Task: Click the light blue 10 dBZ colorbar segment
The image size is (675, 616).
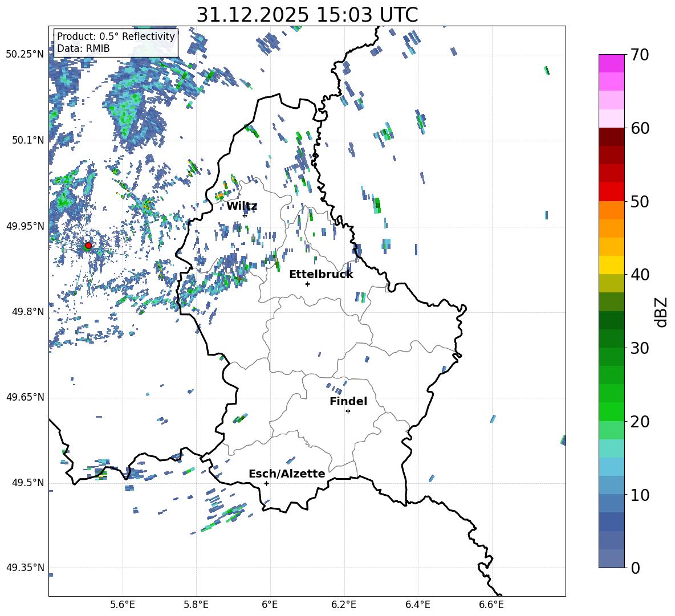Action: click(x=611, y=486)
